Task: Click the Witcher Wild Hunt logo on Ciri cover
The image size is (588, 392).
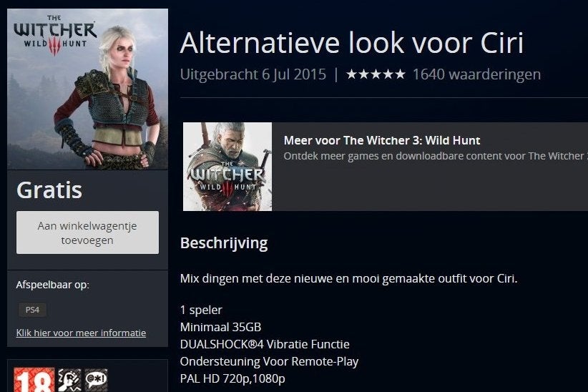Action: (55, 35)
